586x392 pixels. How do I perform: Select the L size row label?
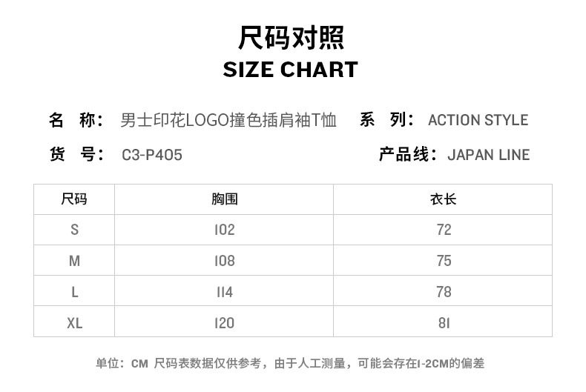(74, 292)
